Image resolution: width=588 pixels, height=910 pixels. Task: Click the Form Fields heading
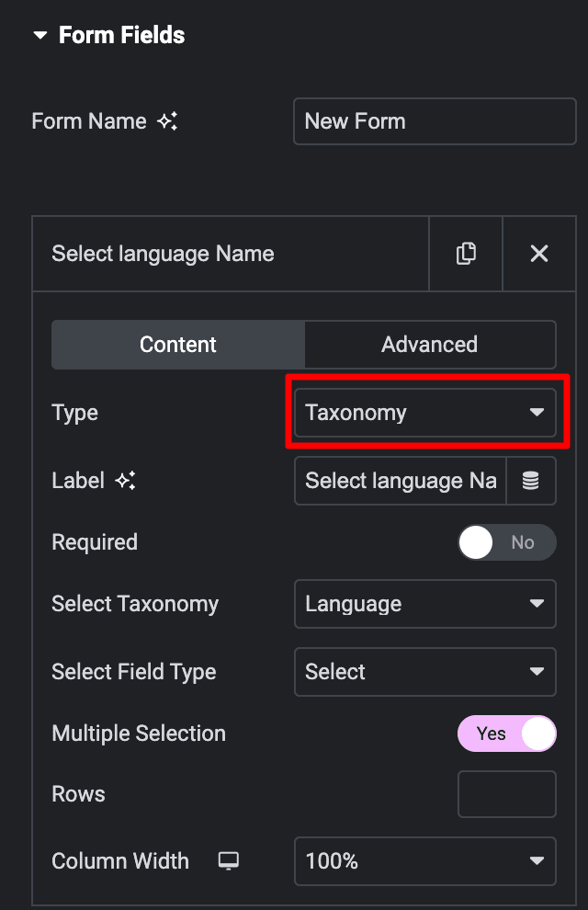(121, 35)
